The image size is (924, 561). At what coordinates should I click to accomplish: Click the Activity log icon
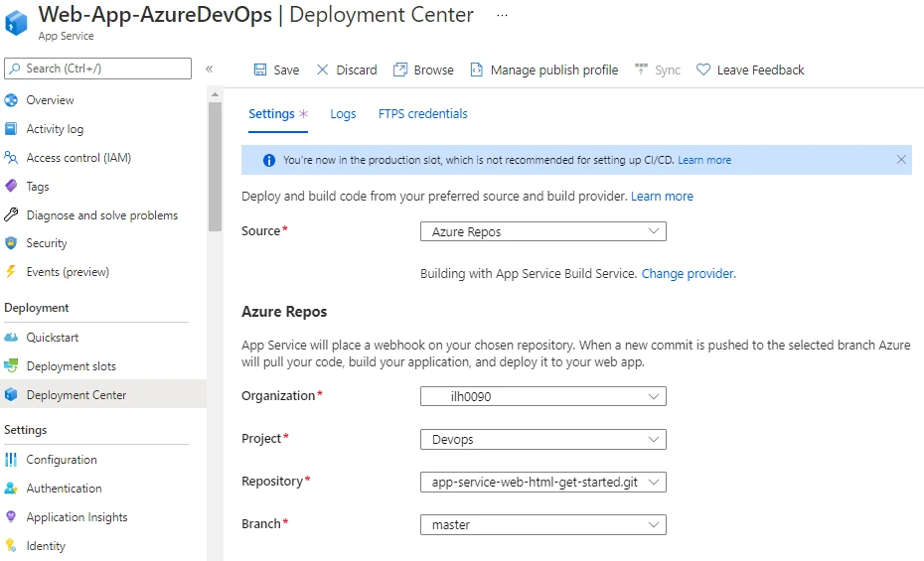pos(11,128)
